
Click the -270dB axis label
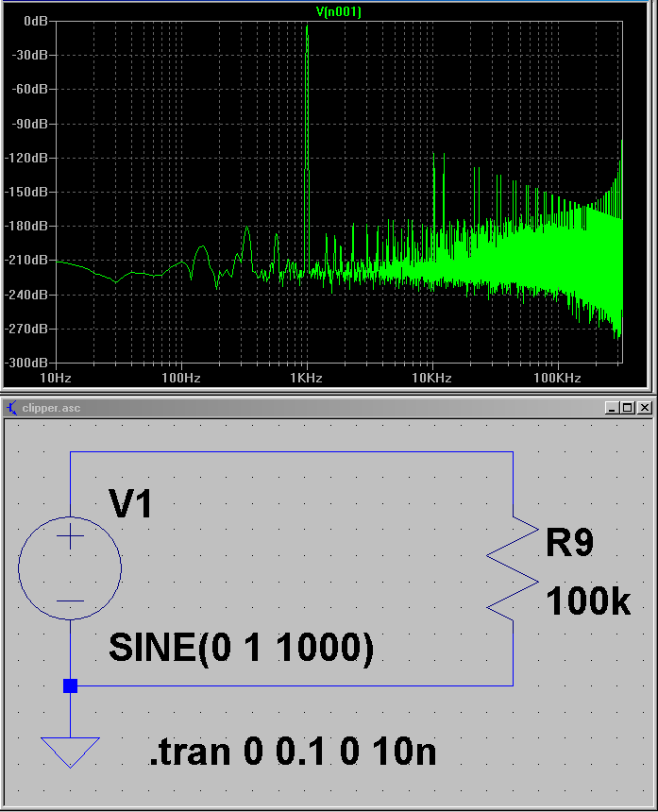click(25, 329)
